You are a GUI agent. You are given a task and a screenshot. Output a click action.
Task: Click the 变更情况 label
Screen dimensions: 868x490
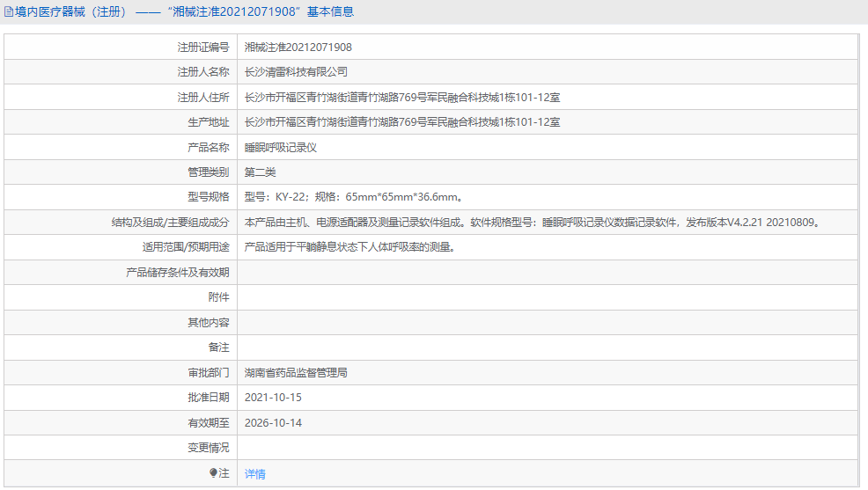pos(208,448)
